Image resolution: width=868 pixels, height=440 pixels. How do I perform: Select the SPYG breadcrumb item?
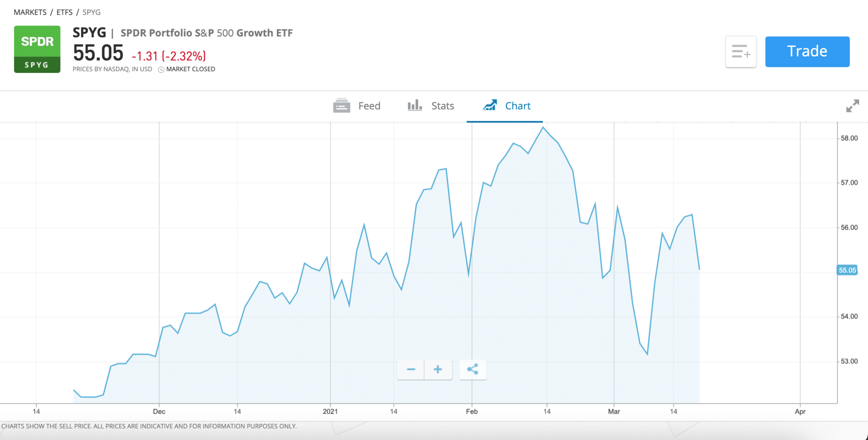(x=91, y=12)
